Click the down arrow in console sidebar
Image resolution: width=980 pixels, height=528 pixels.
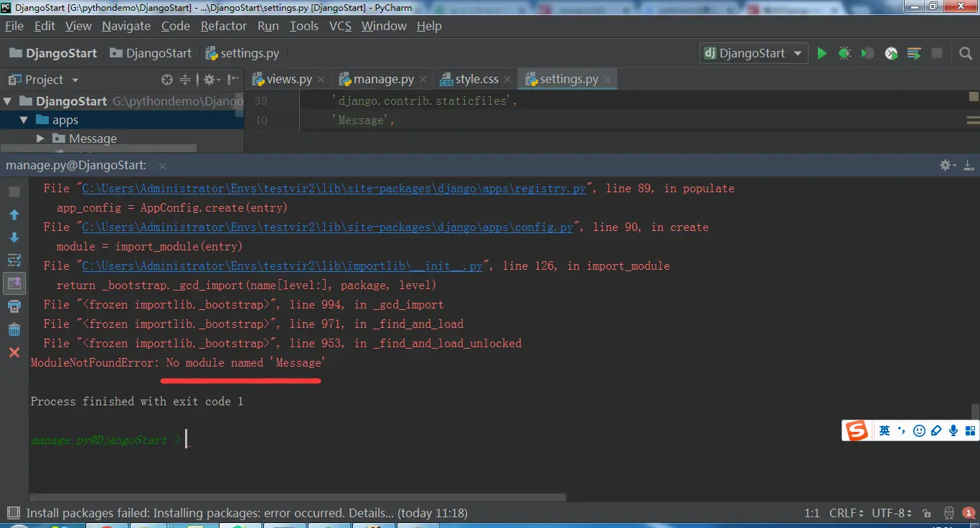coord(14,237)
